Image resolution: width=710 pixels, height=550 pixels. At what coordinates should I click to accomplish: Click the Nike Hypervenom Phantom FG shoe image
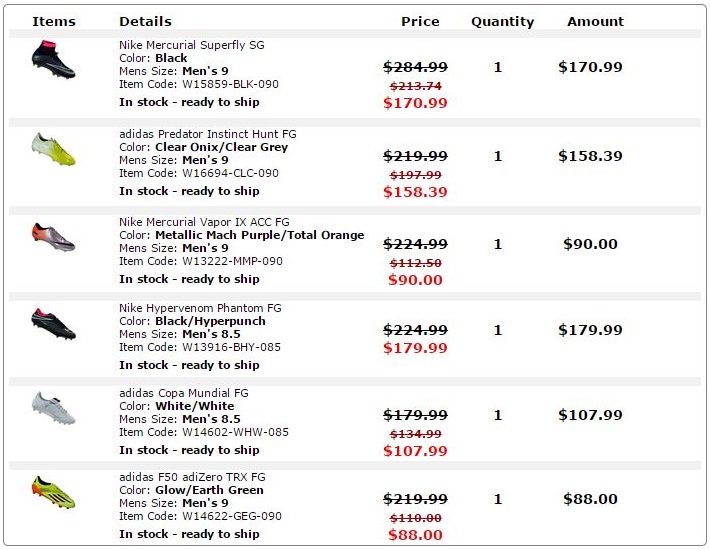click(53, 323)
